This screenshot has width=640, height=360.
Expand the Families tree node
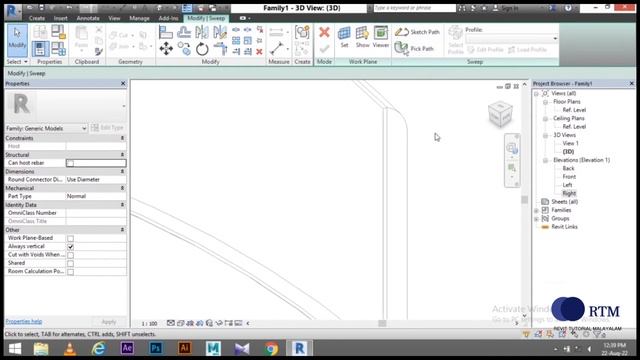coord(536,210)
